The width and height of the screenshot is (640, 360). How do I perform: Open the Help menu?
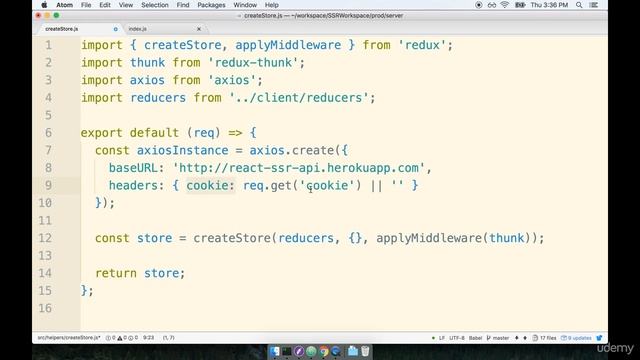tap(271, 5)
